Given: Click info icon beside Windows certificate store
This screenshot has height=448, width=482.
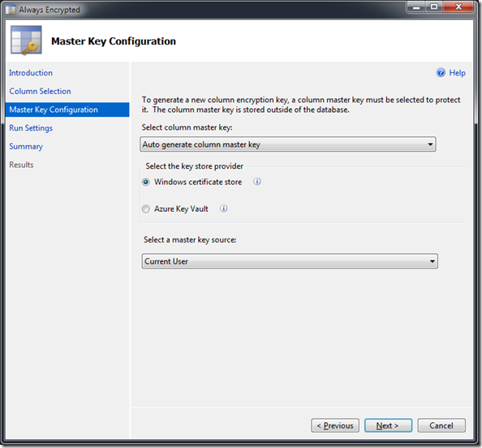Looking at the screenshot, I should [257, 182].
